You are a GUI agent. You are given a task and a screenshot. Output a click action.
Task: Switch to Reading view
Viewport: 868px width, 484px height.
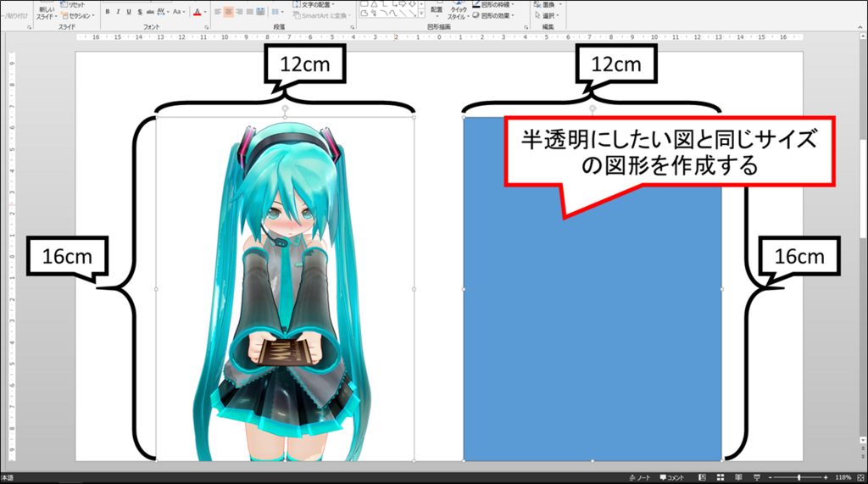738,477
